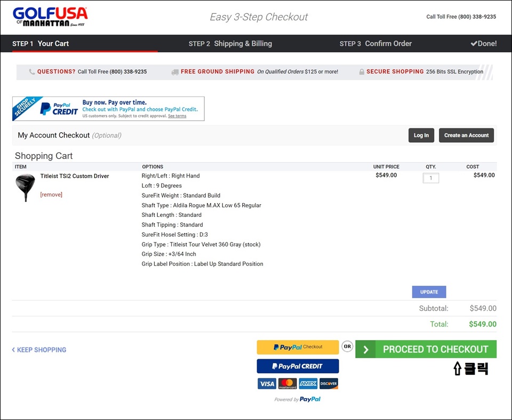Click the $549.00 unit price value

[x=386, y=175]
